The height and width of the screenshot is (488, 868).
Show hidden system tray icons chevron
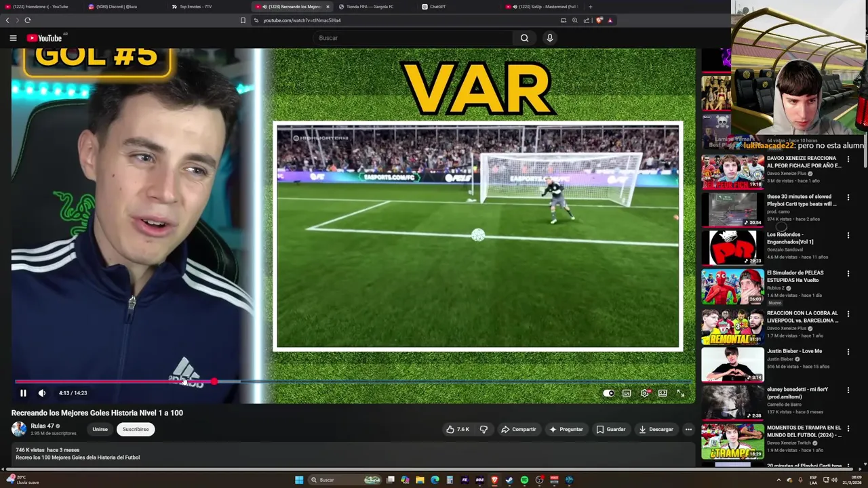point(778,480)
